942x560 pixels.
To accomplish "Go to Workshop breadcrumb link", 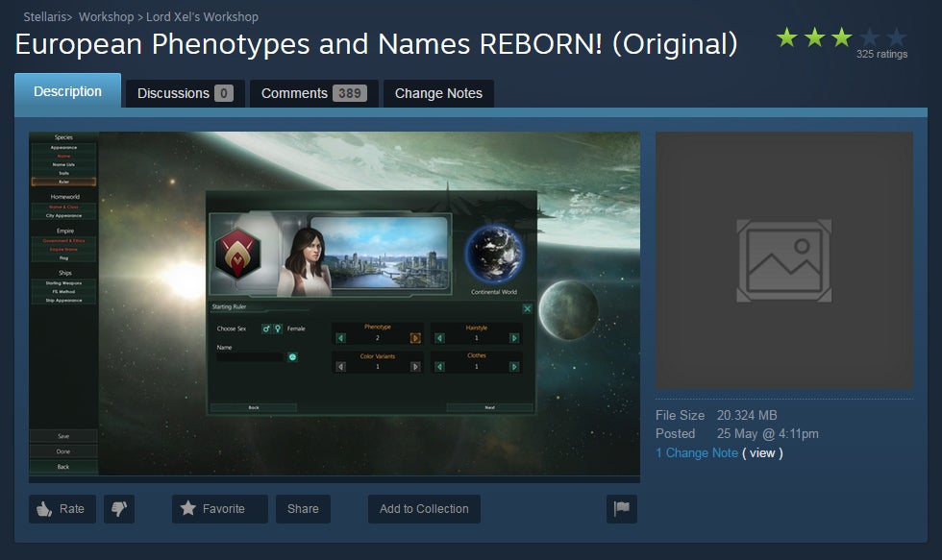I will (x=107, y=16).
